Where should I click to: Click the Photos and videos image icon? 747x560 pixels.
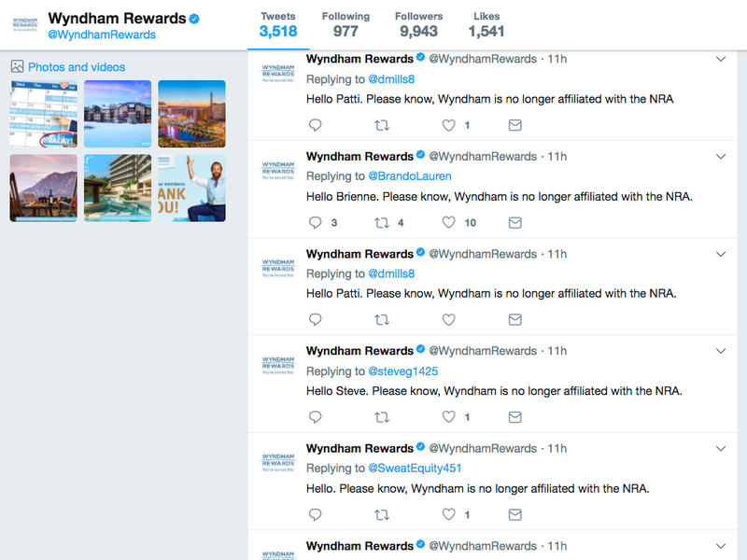point(17,66)
